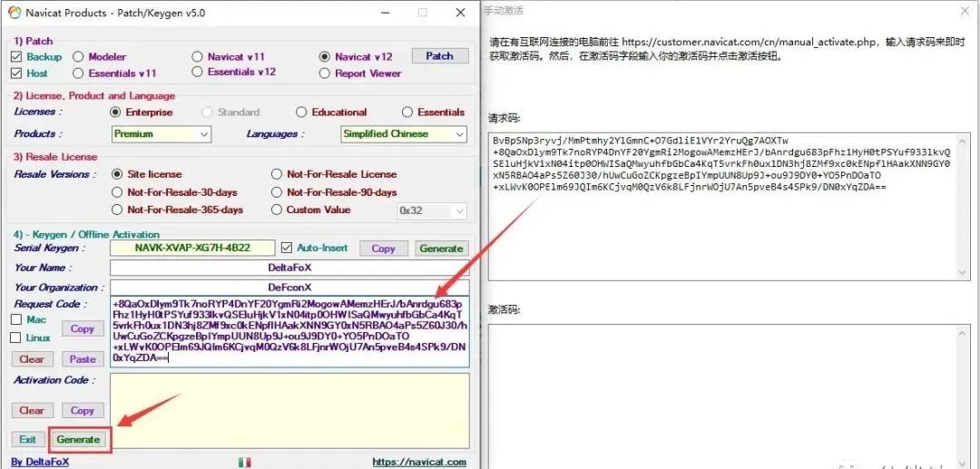Click the Your Organization field showing DeFconX
The height and width of the screenshot is (469, 980).
pyautogui.click(x=289, y=288)
